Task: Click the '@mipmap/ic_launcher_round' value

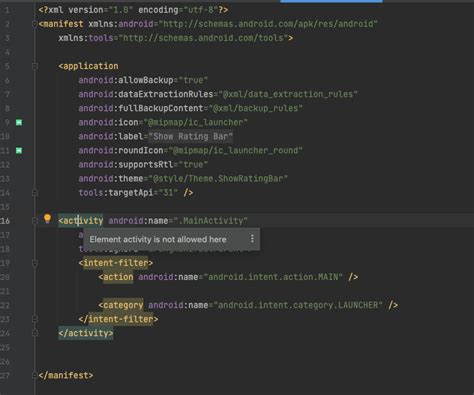Action: point(236,150)
